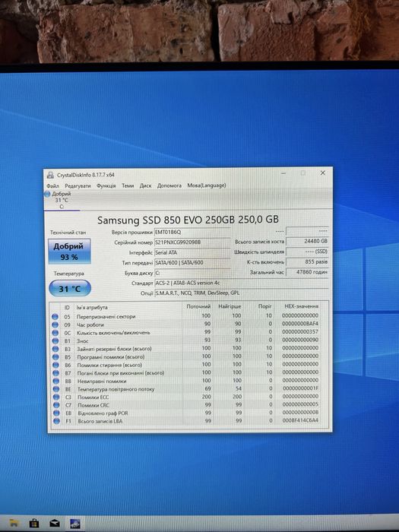Select the Час роботи attribute name
Viewport: 399px width, 532px height.
(90, 325)
